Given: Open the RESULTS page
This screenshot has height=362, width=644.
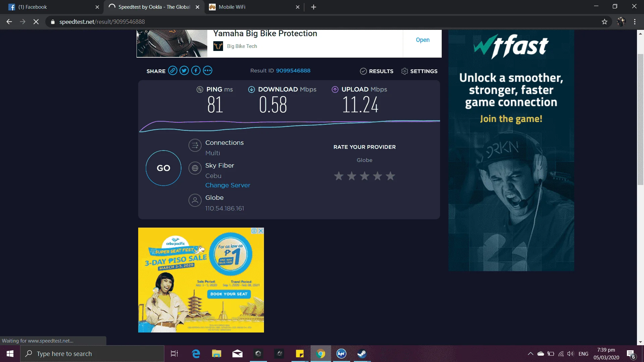Looking at the screenshot, I should click(x=377, y=71).
